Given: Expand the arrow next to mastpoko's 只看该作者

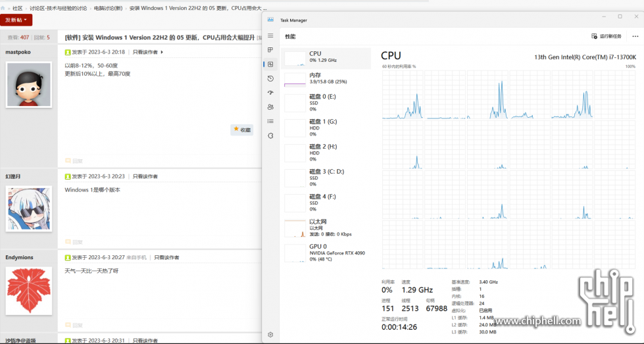Looking at the screenshot, I should point(162,52).
